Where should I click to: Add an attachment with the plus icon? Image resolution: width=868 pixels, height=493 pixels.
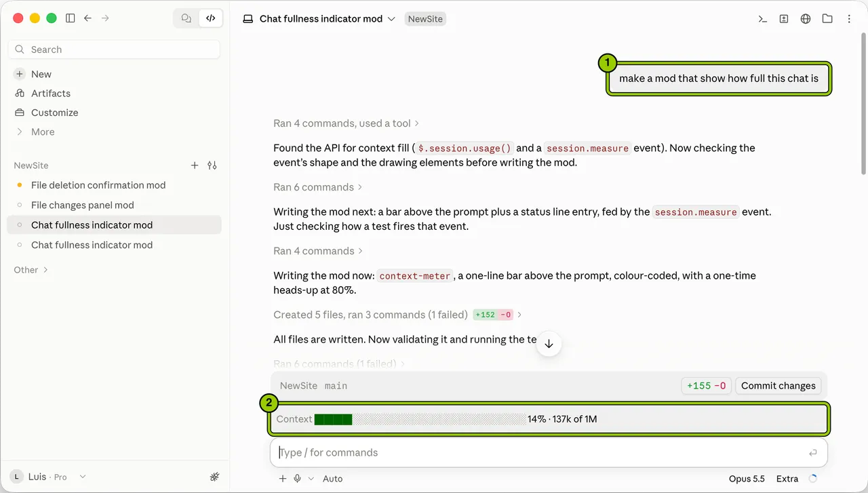click(283, 479)
